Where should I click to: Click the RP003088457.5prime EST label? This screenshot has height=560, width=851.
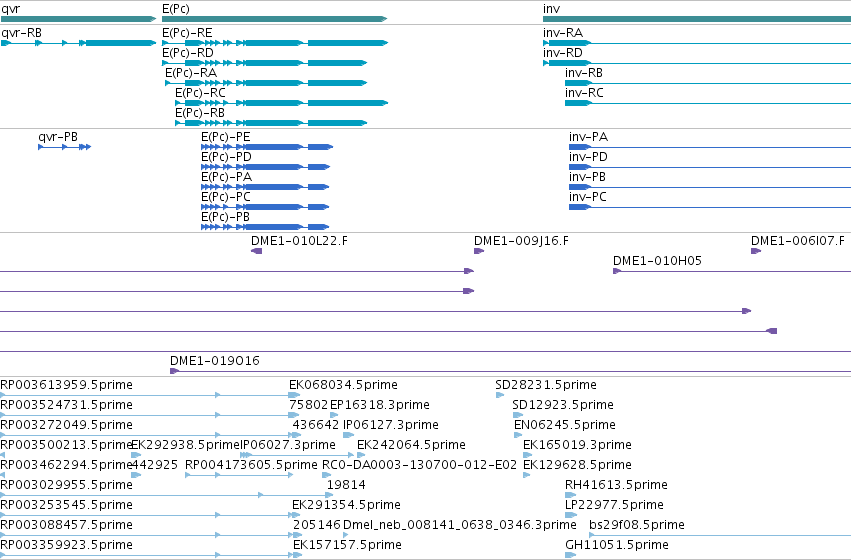coord(66,525)
